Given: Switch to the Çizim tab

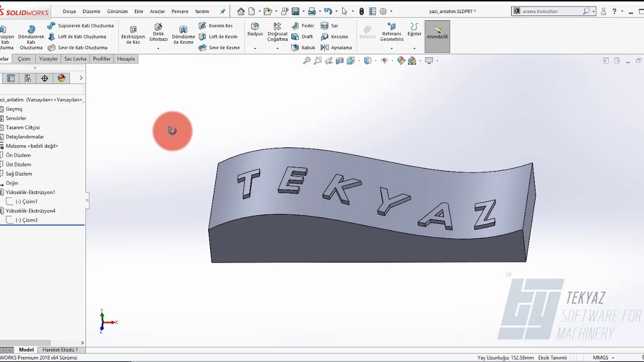Looking at the screenshot, I should 24,59.
